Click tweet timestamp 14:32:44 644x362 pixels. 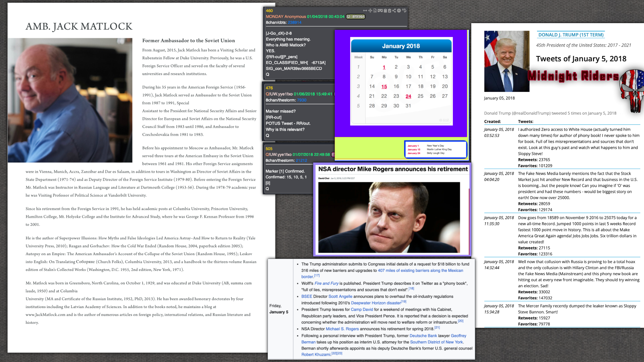(x=492, y=268)
